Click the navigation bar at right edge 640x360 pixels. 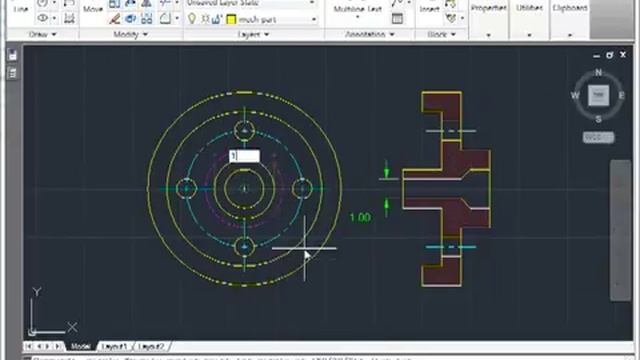click(x=621, y=231)
